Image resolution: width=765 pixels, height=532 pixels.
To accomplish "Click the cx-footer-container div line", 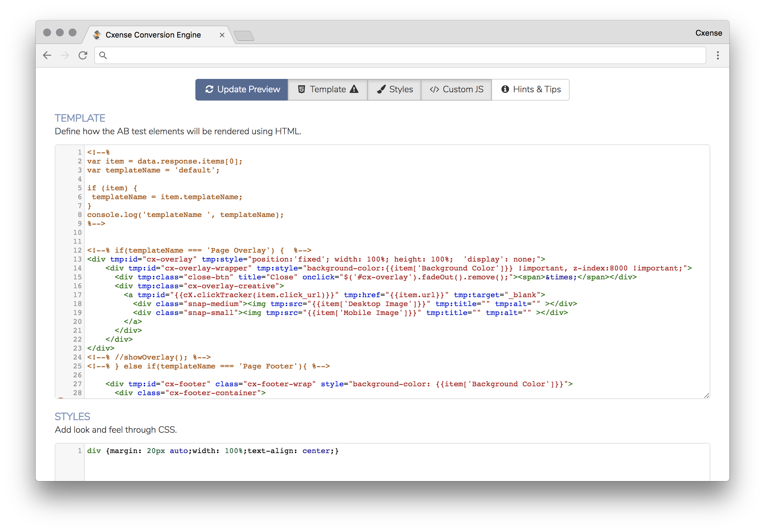I will pyautogui.click(x=190, y=393).
